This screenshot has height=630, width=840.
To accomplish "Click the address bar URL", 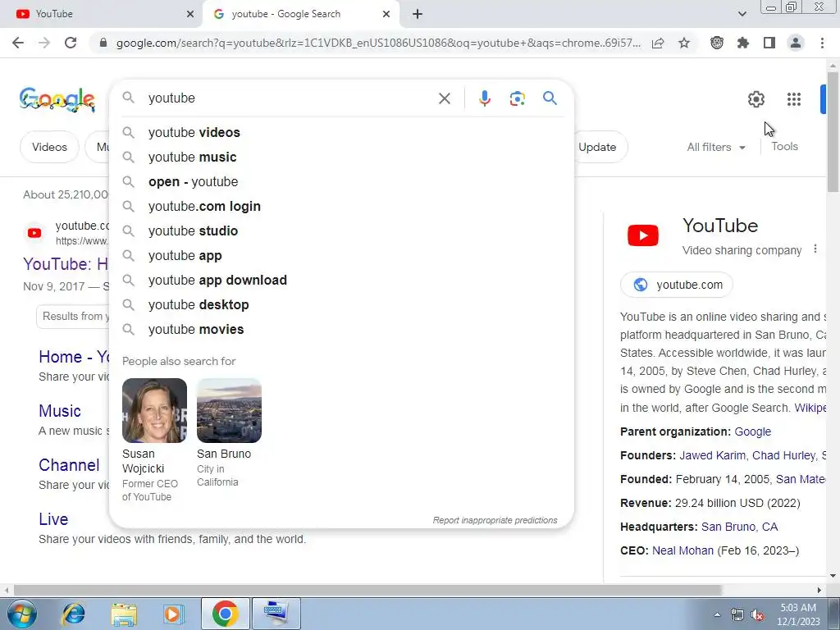I will coord(378,43).
